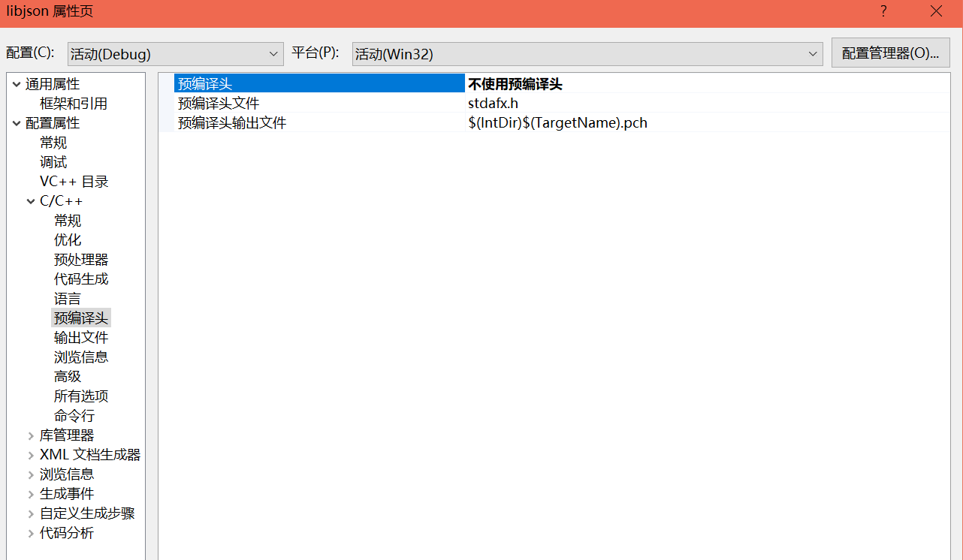Open the 平台 (Platform) dropdown

587,54
